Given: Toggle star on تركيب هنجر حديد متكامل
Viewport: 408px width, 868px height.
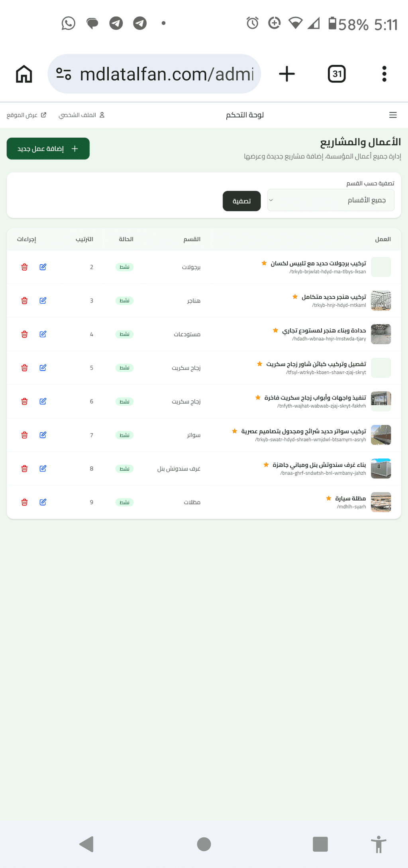Looking at the screenshot, I should [295, 297].
